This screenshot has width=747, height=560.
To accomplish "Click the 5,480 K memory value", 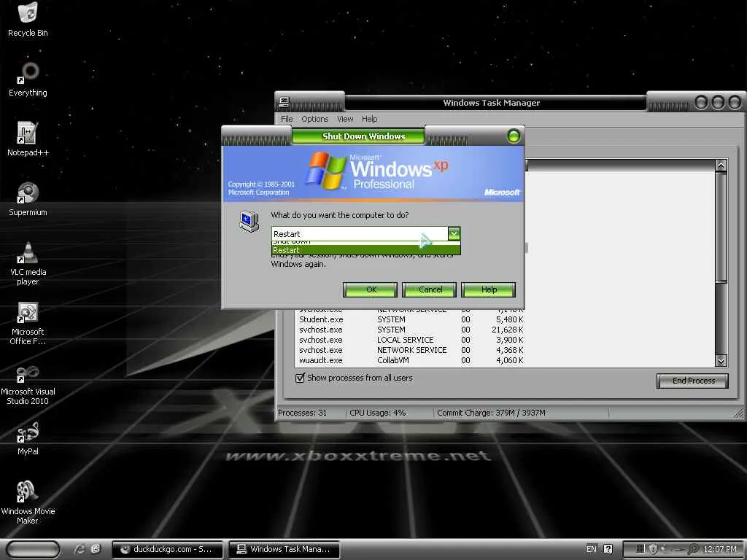I will (509, 319).
